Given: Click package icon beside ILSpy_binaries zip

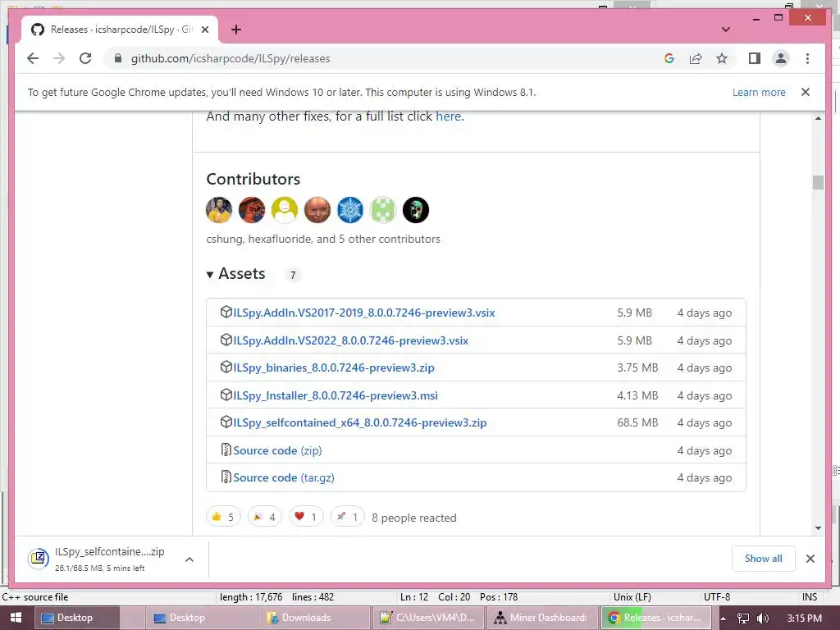Looking at the screenshot, I should pos(226,367).
